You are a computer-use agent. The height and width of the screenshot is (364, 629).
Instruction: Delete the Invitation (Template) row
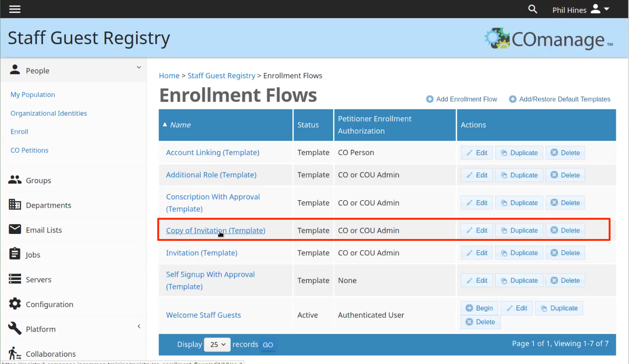pyautogui.click(x=565, y=253)
